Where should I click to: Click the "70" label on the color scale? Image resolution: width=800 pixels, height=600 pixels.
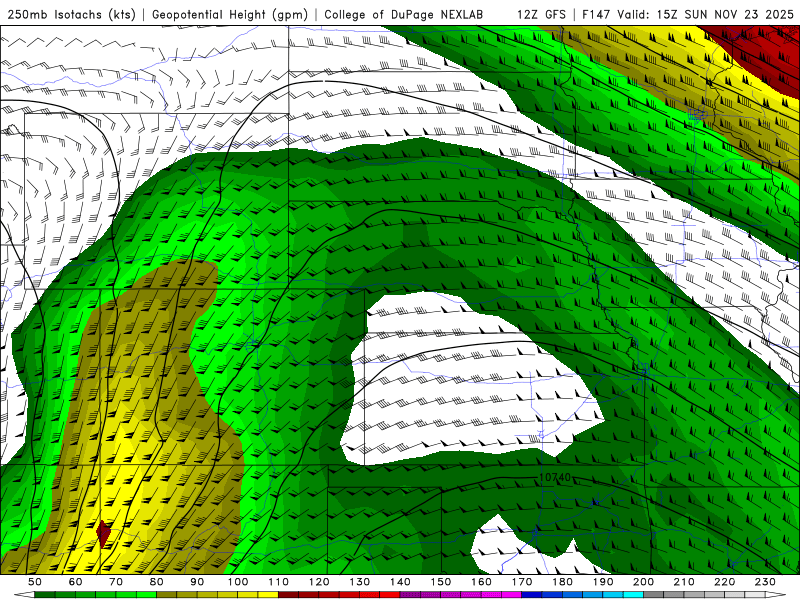(x=116, y=582)
